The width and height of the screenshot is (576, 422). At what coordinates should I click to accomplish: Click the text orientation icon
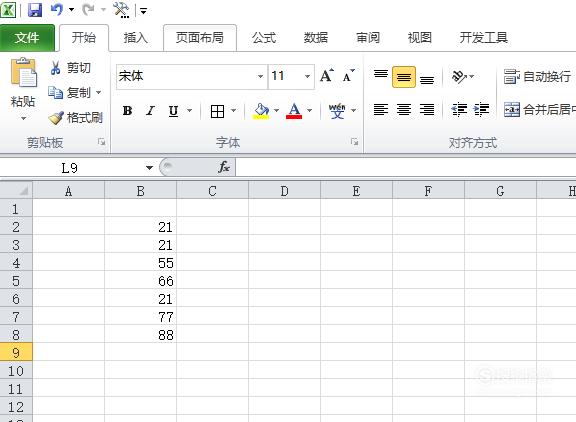(x=460, y=76)
